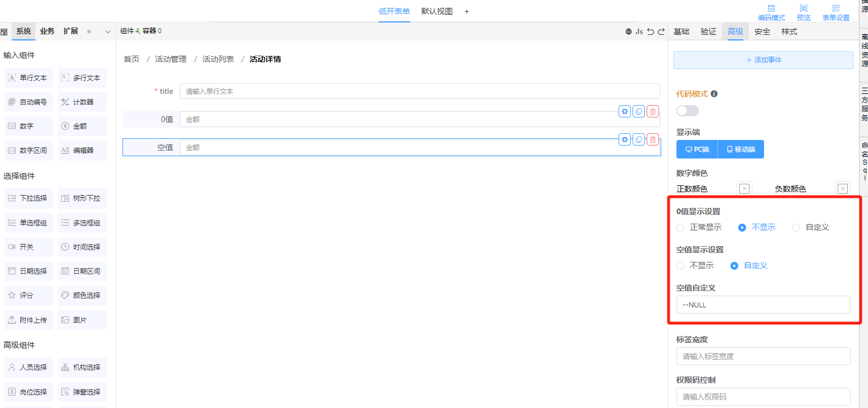Click the undo arrow icon
868x408 pixels.
tap(651, 31)
